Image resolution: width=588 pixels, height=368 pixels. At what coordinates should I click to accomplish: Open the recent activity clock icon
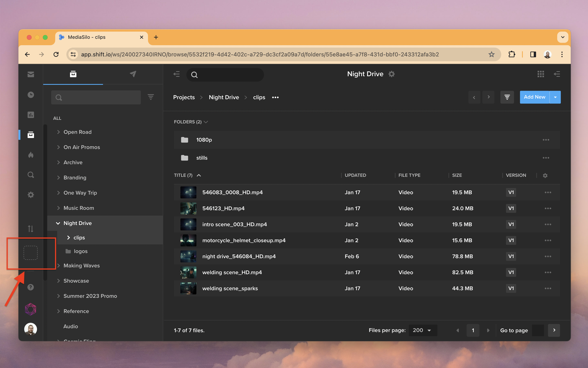(x=31, y=95)
